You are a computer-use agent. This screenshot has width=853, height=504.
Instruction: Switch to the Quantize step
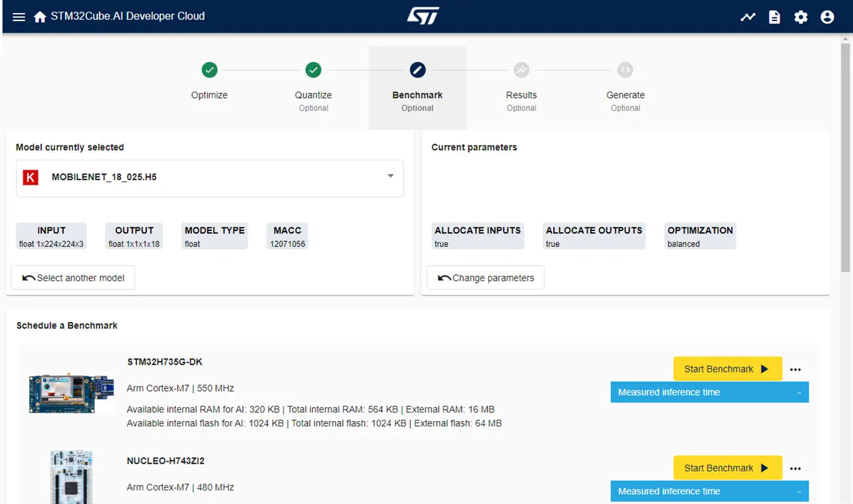pyautogui.click(x=313, y=95)
